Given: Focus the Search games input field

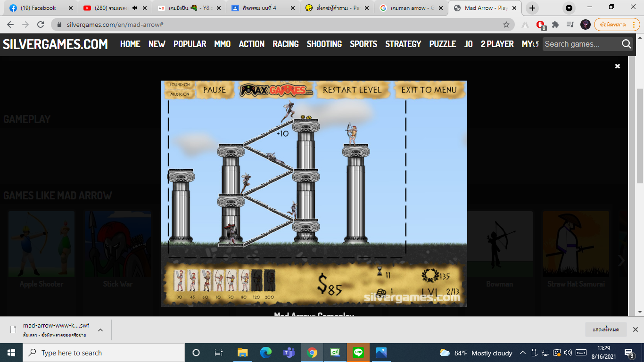Looking at the screenshot, I should [x=582, y=44].
